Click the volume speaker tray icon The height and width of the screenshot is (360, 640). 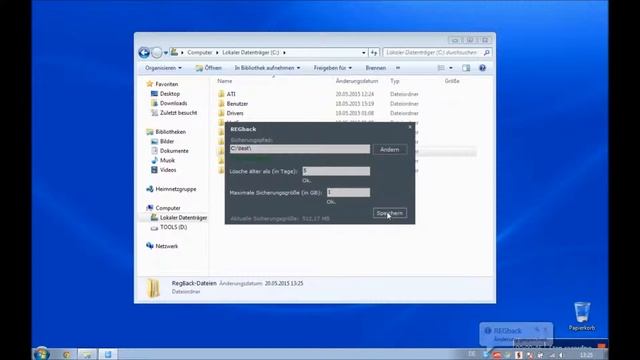tap(561, 356)
